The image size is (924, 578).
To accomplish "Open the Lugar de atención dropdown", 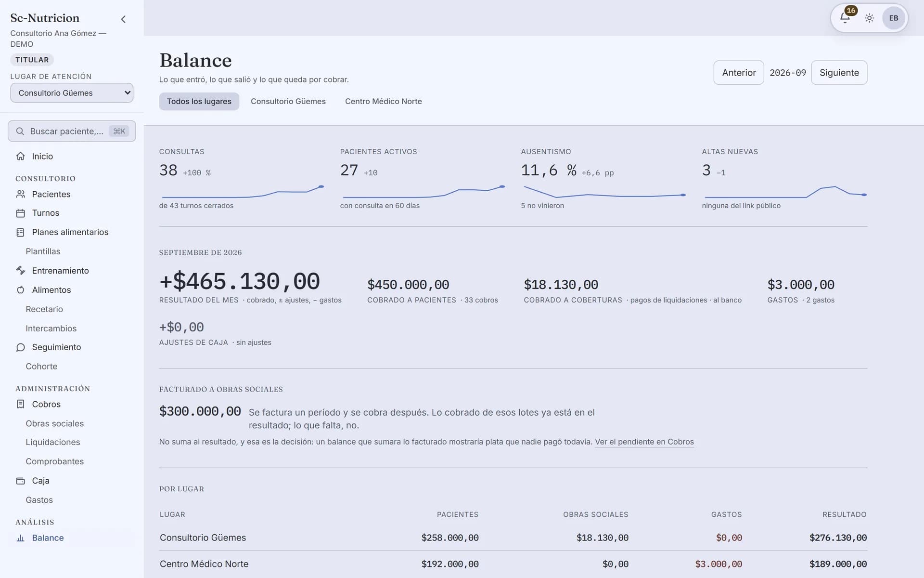I will (72, 93).
